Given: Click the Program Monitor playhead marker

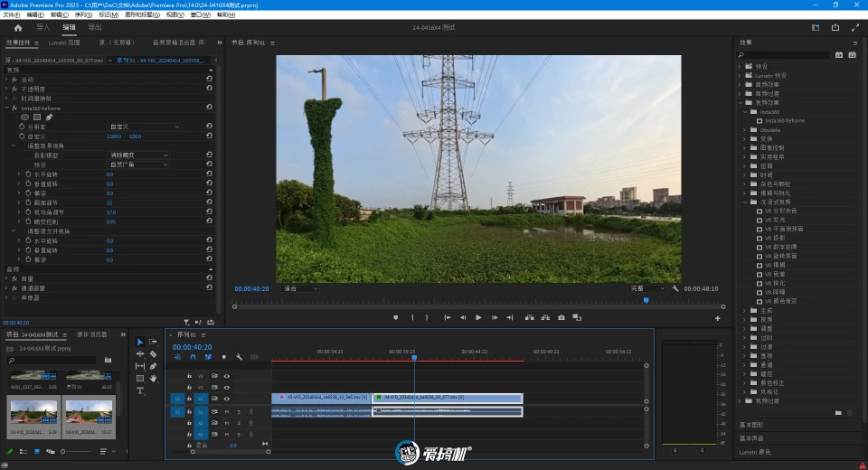Looking at the screenshot, I should tap(646, 301).
